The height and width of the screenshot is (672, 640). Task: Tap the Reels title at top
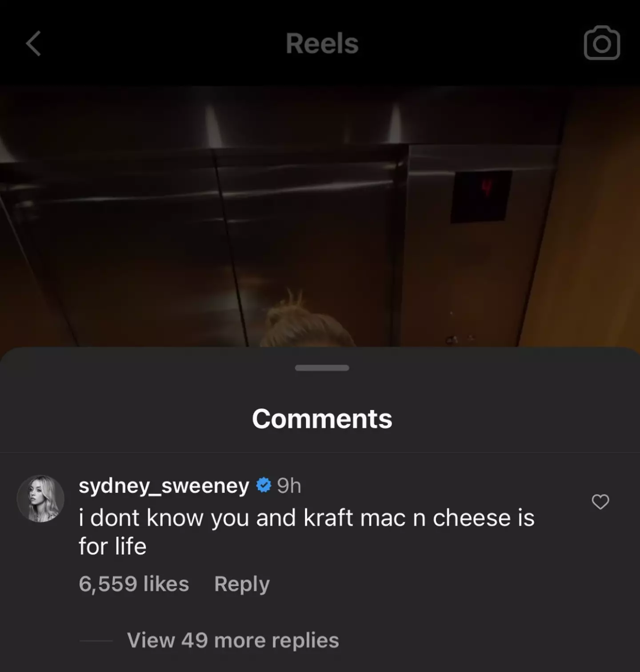(x=322, y=44)
